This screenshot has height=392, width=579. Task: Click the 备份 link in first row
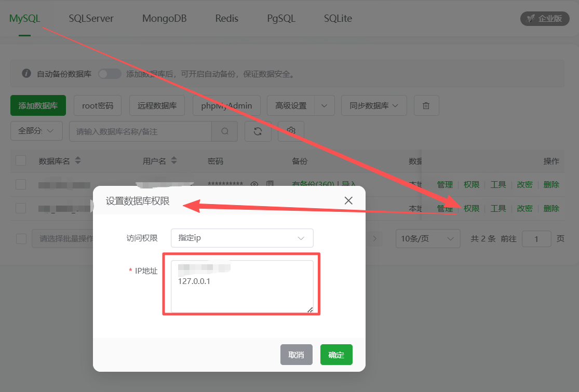(313, 184)
